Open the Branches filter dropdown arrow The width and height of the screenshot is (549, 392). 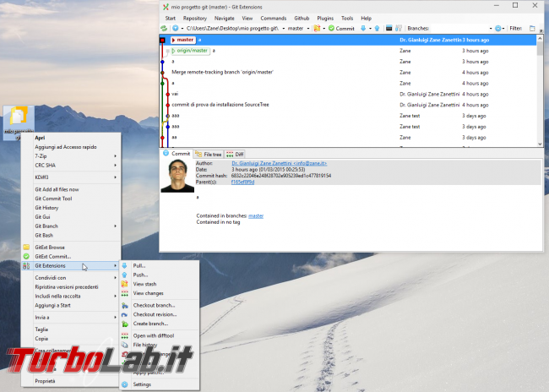(491, 29)
